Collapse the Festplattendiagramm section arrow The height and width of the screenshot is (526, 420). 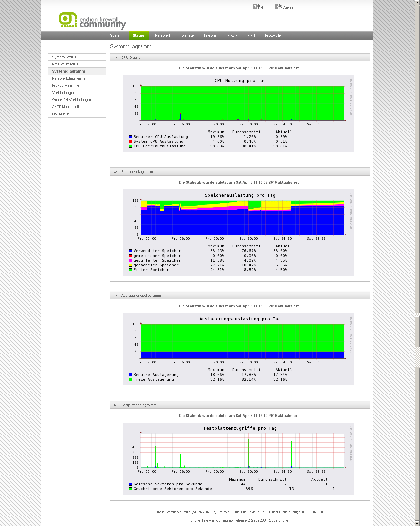115,405
